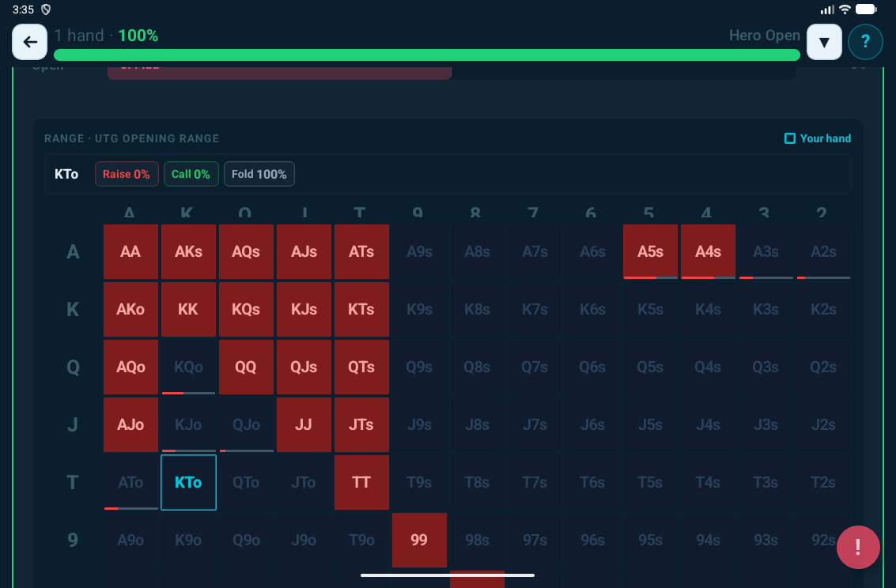Select the Raise 0% chip

tap(127, 174)
